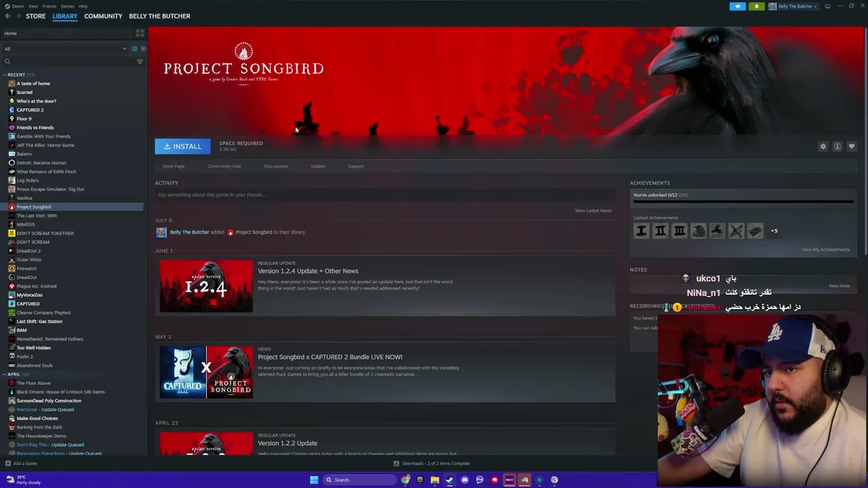
Task: Click the activity status input field
Action: [384, 195]
